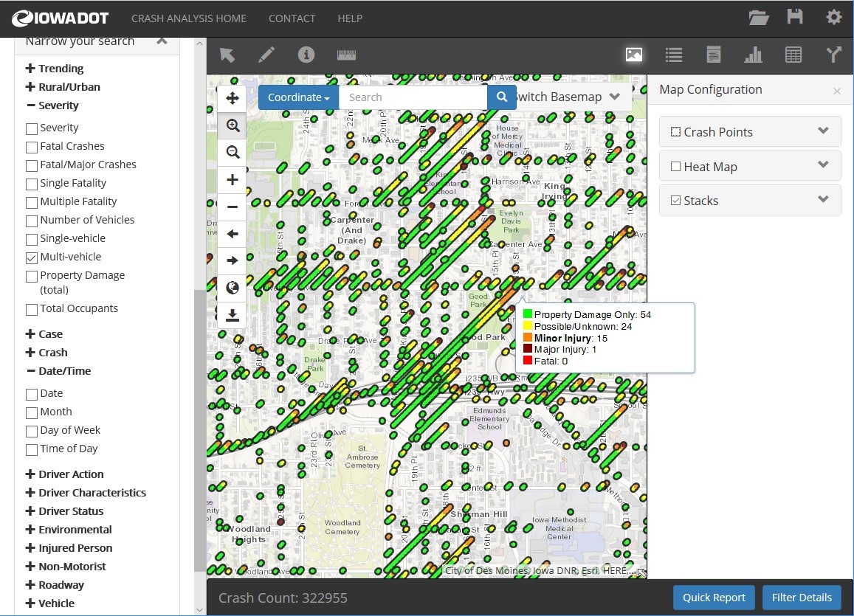Click inside the map Search field
Image resolution: width=854 pixels, height=616 pixels.
click(413, 97)
